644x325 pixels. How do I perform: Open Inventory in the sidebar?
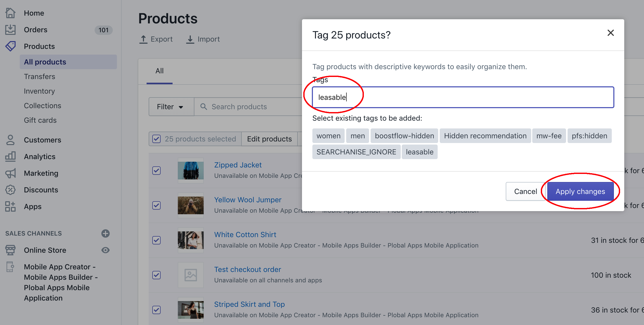(40, 91)
